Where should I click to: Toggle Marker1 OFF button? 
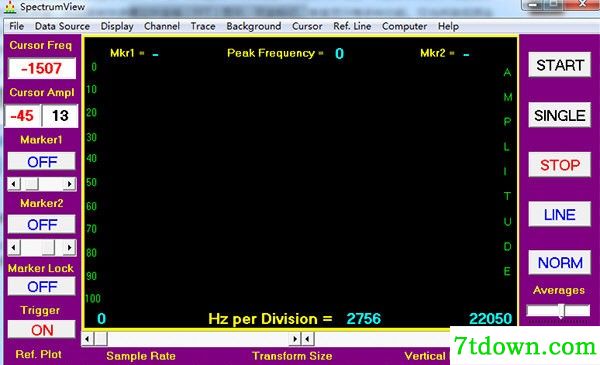click(x=42, y=162)
